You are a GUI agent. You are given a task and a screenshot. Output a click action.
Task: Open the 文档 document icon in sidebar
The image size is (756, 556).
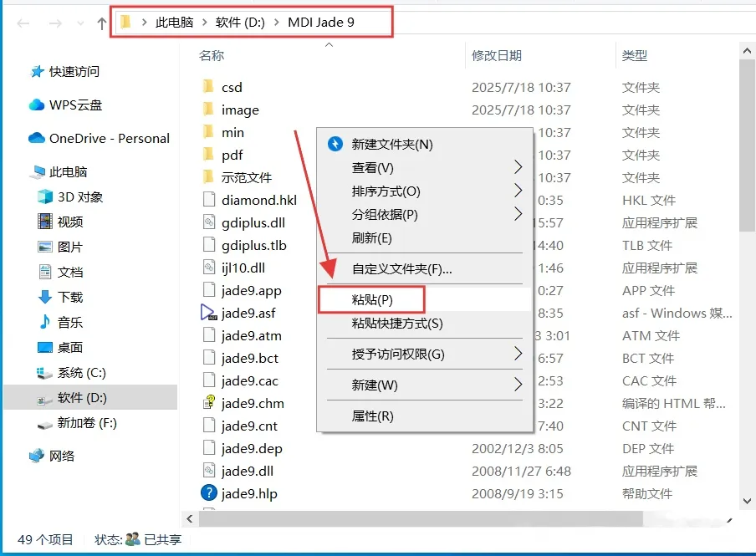click(x=45, y=272)
